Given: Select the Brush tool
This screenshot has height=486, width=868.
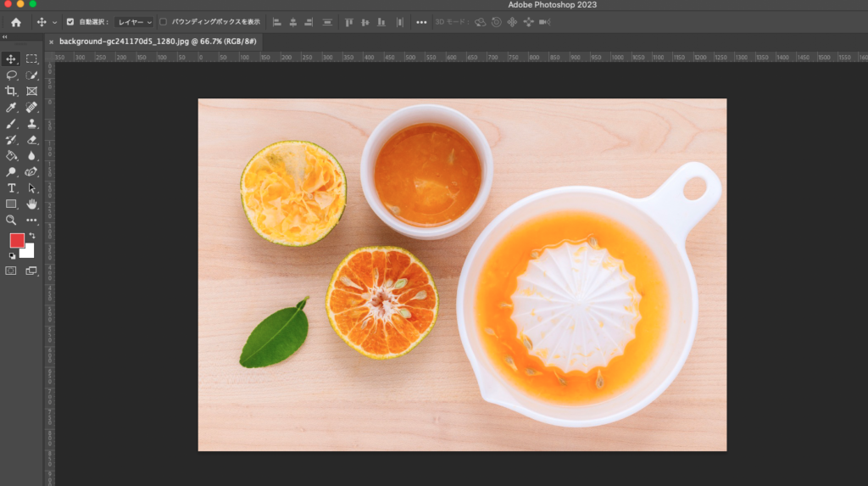Looking at the screenshot, I should 11,124.
